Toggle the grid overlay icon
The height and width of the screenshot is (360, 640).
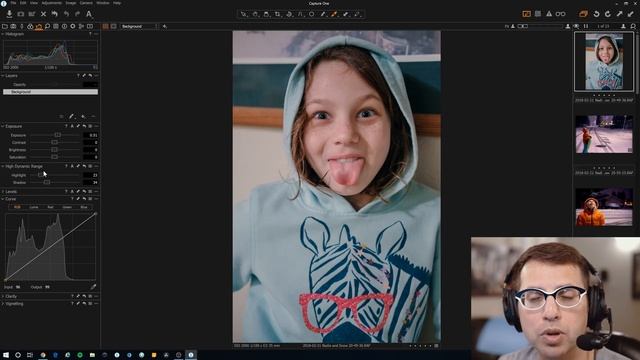[538, 14]
